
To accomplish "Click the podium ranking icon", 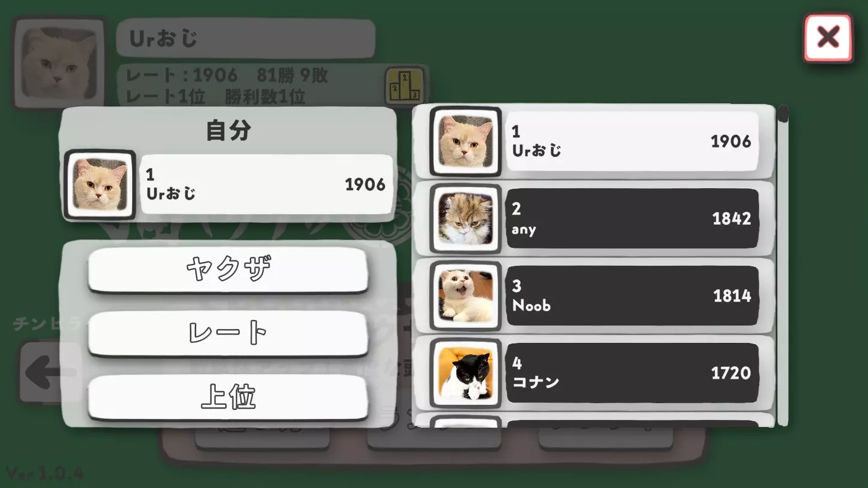I will tap(405, 86).
